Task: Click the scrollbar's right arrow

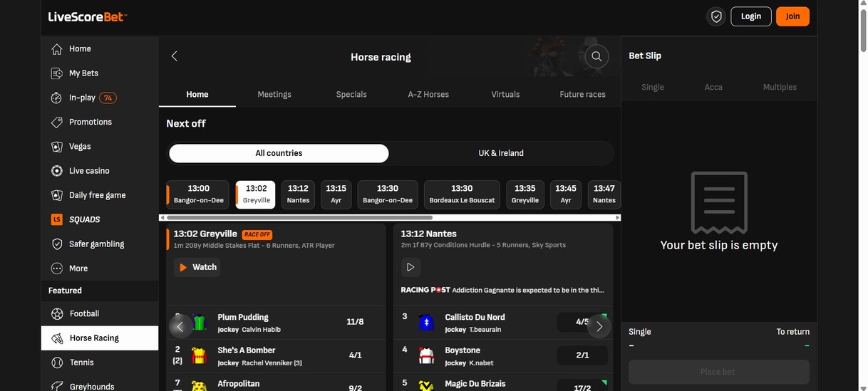Action: [x=617, y=217]
